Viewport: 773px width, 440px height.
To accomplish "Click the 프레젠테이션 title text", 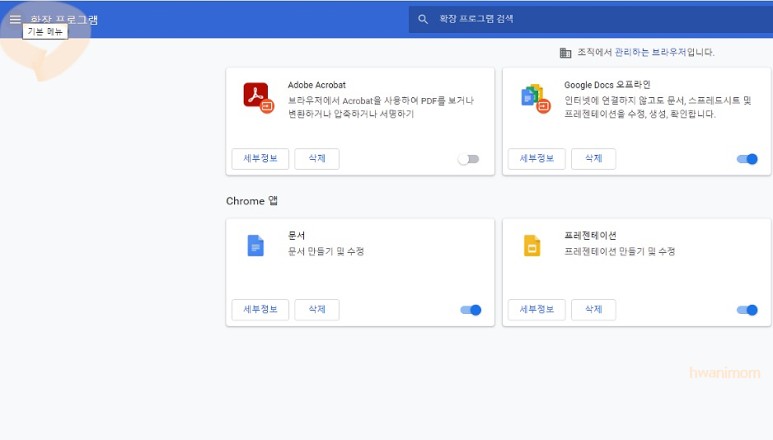I will pos(590,236).
